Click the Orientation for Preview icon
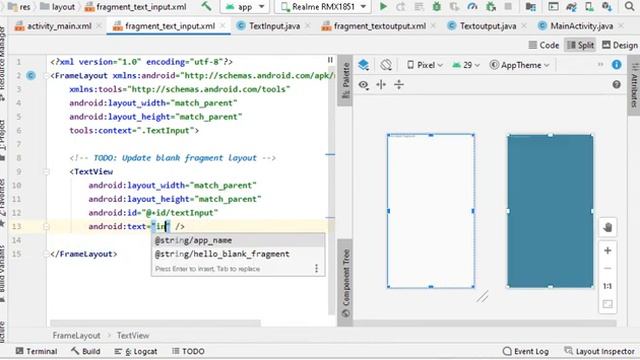Image resolution: width=640 pixels, height=360 pixels. [386, 65]
